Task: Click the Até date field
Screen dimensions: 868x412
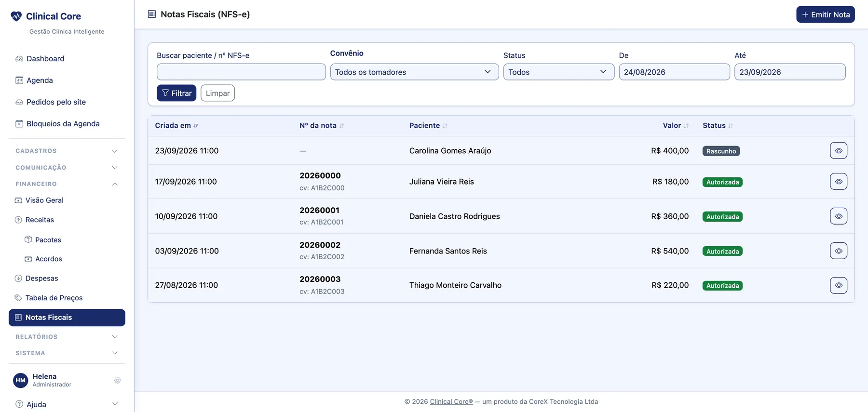Action: point(790,72)
